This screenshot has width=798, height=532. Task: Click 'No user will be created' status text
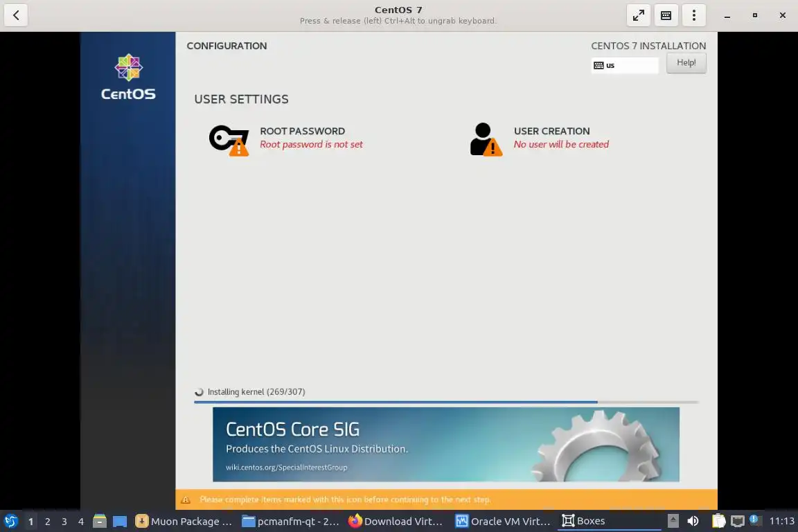(561, 145)
